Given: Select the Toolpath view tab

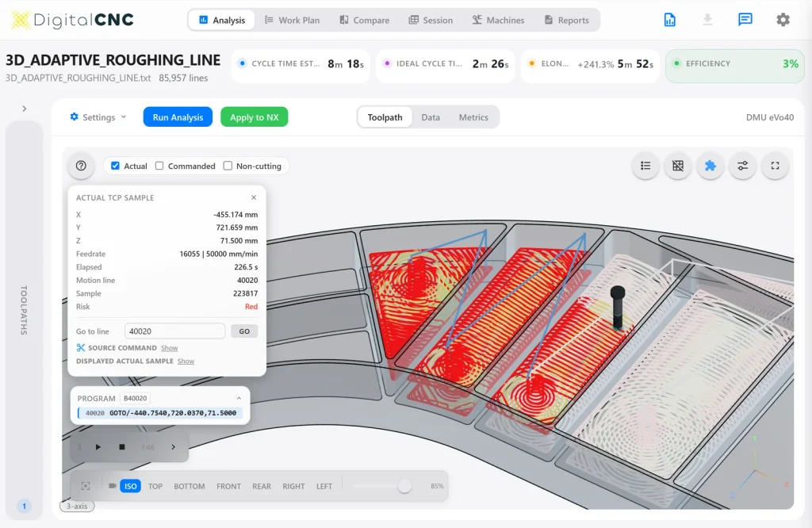Looking at the screenshot, I should pyautogui.click(x=385, y=117).
